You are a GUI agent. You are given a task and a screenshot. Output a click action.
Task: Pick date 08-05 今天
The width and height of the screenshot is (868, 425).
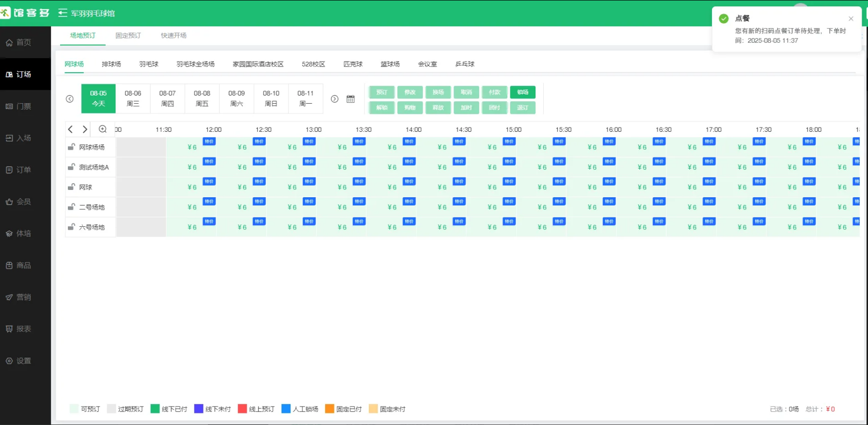coord(98,98)
